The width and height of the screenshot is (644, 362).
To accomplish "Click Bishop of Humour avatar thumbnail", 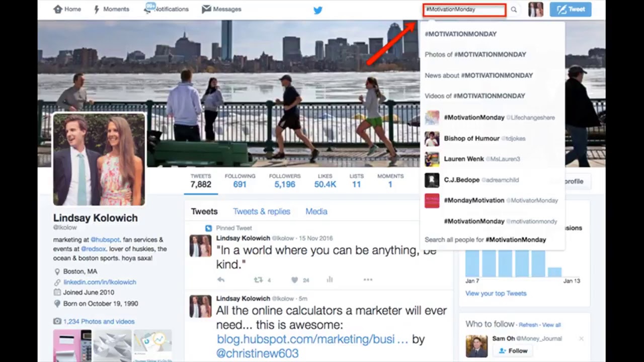I will (432, 138).
